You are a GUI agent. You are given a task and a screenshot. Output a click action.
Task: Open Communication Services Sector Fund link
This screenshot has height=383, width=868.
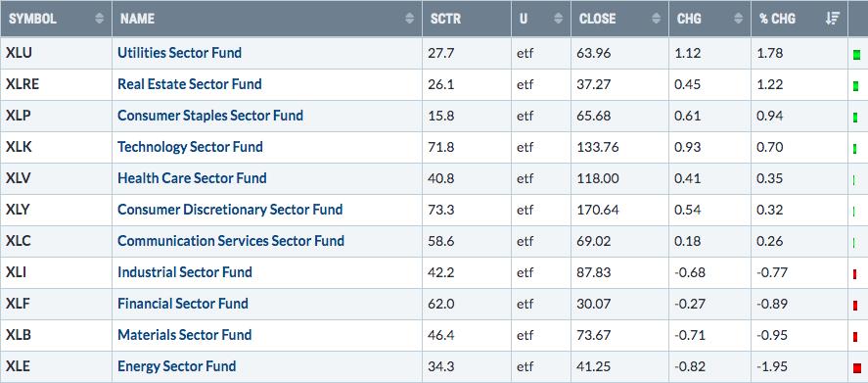(231, 241)
